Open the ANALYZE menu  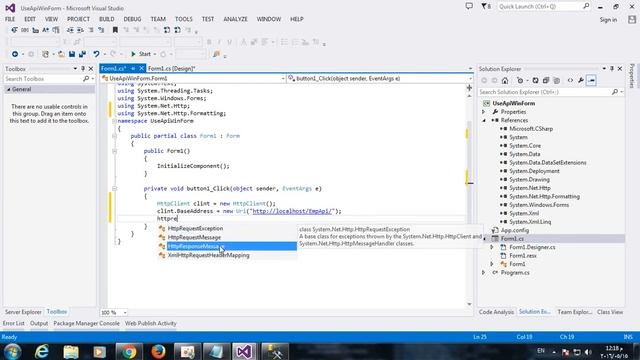click(235, 19)
